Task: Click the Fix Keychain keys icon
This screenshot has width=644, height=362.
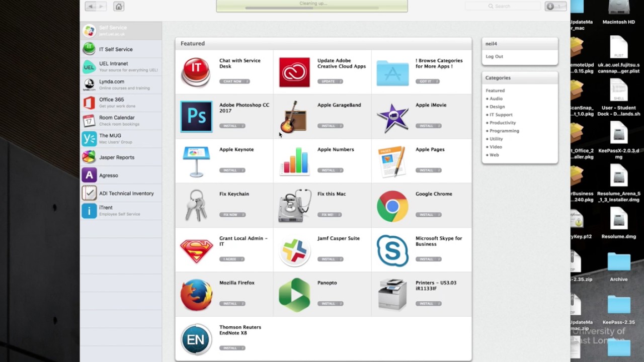Action: pos(196,206)
